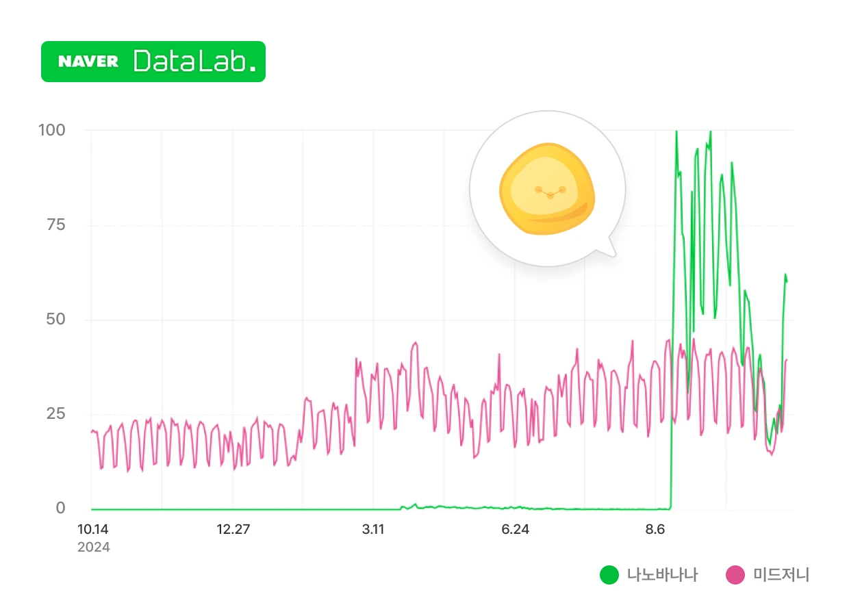
Task: Click the 50 y-axis label
Action: [x=55, y=320]
